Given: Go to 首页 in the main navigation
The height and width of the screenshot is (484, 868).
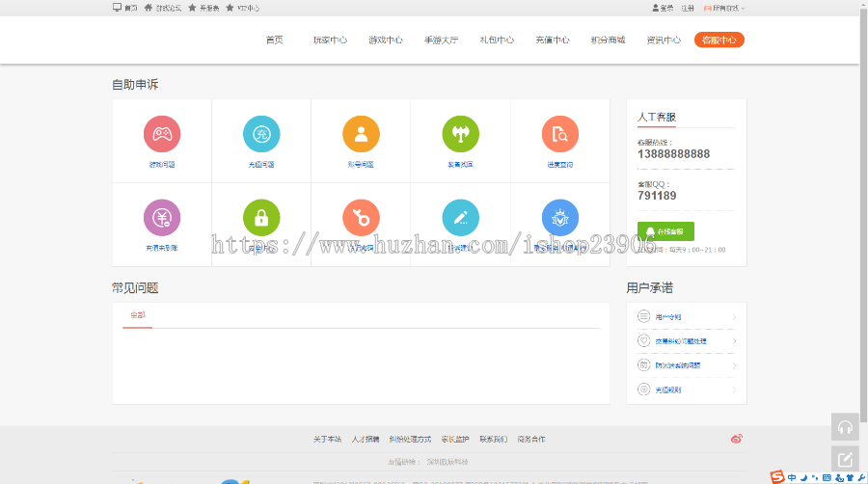Looking at the screenshot, I should point(275,40).
